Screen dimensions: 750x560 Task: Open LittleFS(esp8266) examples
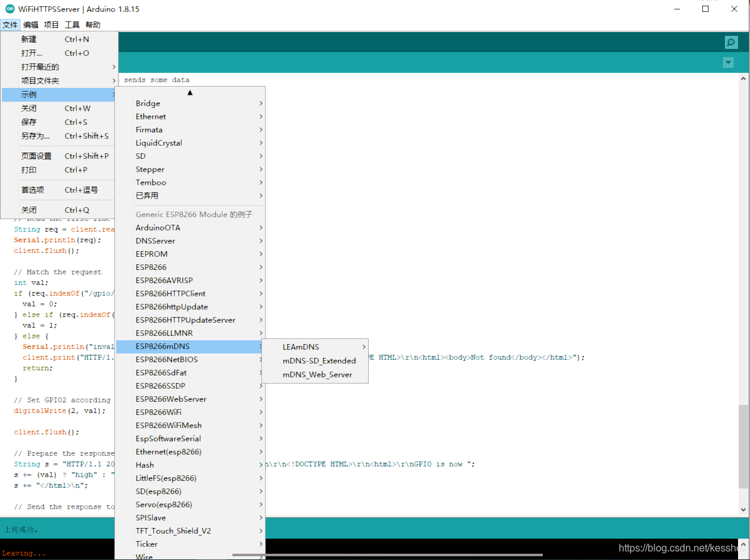[x=190, y=478]
